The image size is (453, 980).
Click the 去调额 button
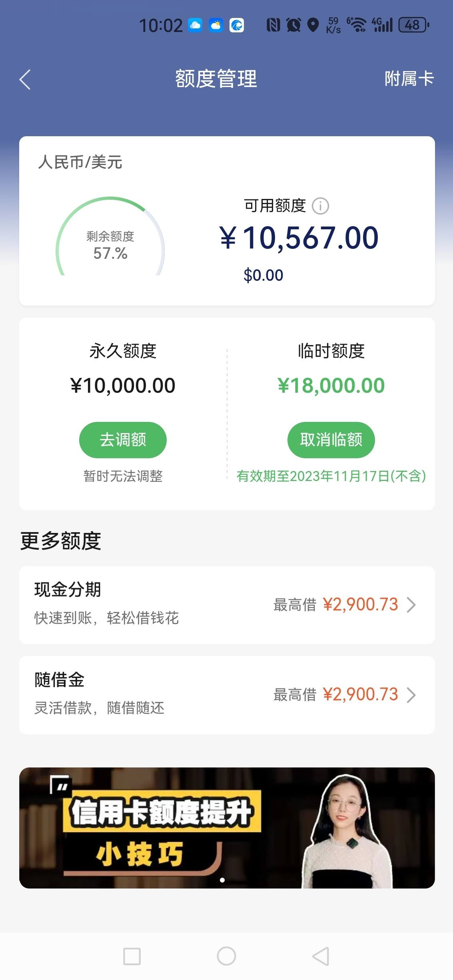point(123,440)
